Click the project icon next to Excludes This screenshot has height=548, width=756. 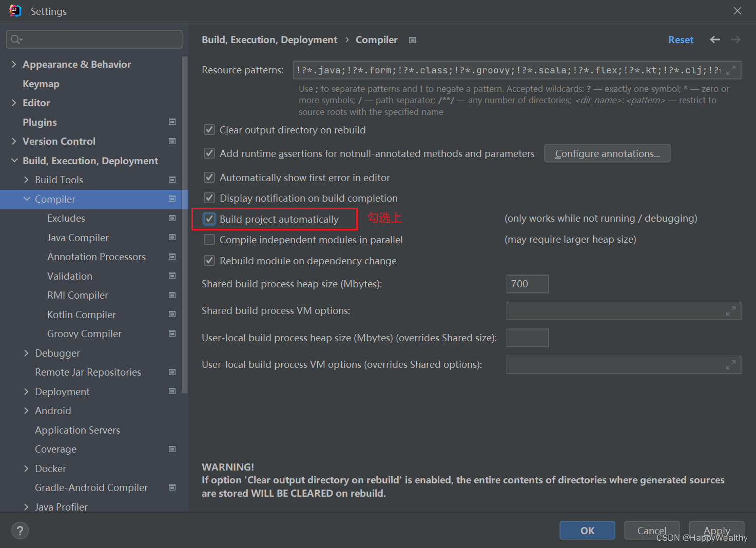(x=172, y=218)
